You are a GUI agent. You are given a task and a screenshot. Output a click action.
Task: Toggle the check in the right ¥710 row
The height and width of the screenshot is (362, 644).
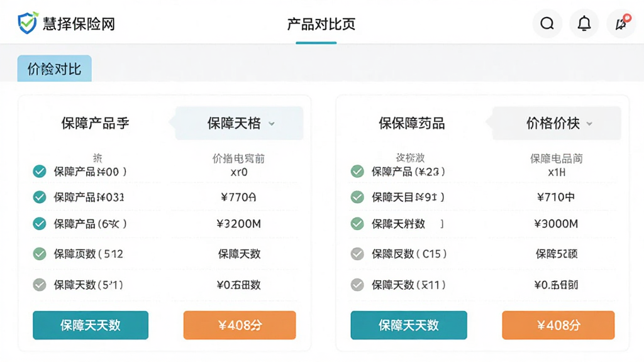357,197
